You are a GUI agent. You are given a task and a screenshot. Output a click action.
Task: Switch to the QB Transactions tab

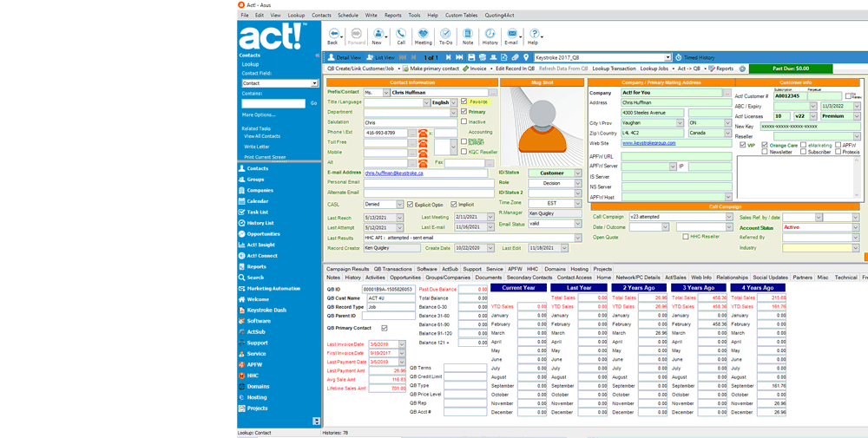tap(392, 270)
